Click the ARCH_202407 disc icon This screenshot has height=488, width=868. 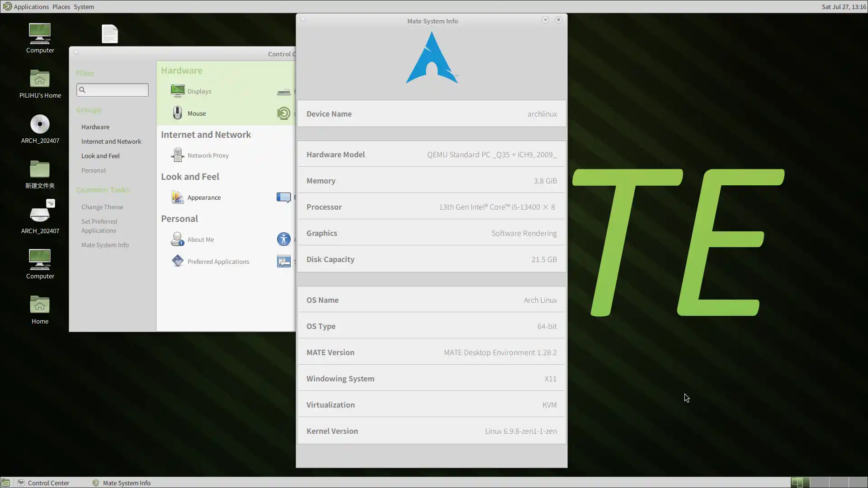tap(40, 125)
